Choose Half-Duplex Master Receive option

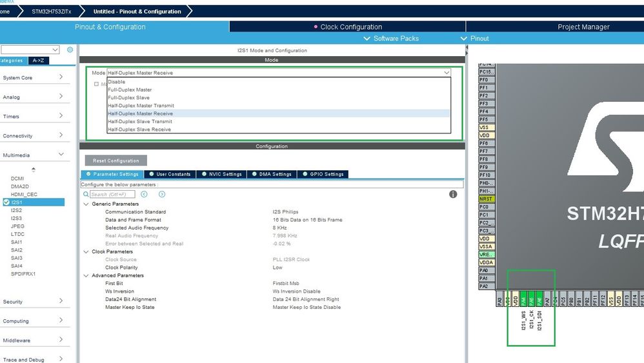pyautogui.click(x=279, y=113)
